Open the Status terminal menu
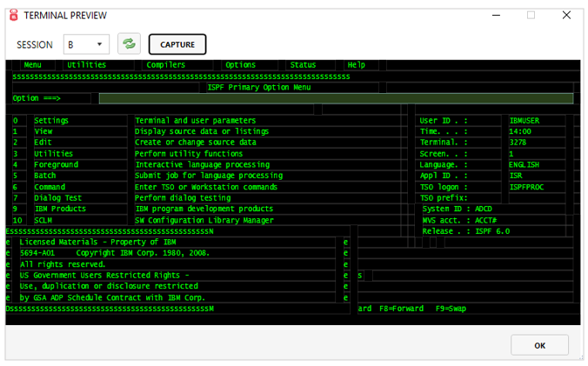The height and width of the screenshot is (366, 588). point(303,65)
